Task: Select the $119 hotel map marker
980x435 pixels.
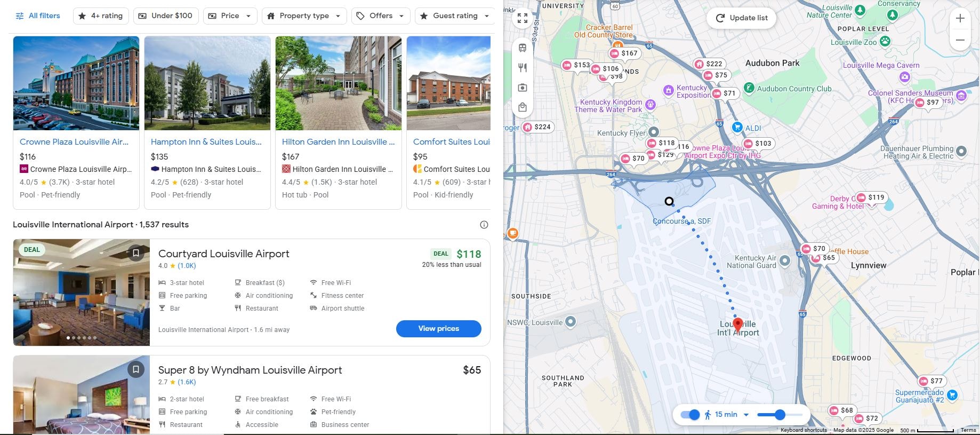Action: [871, 197]
